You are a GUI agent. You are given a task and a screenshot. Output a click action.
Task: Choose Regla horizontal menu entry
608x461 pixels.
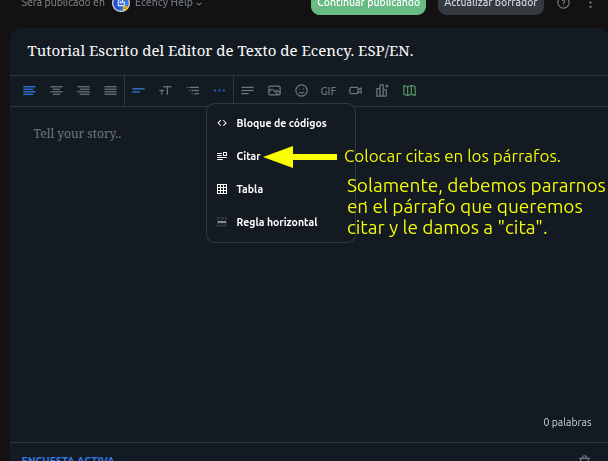(x=281, y=222)
